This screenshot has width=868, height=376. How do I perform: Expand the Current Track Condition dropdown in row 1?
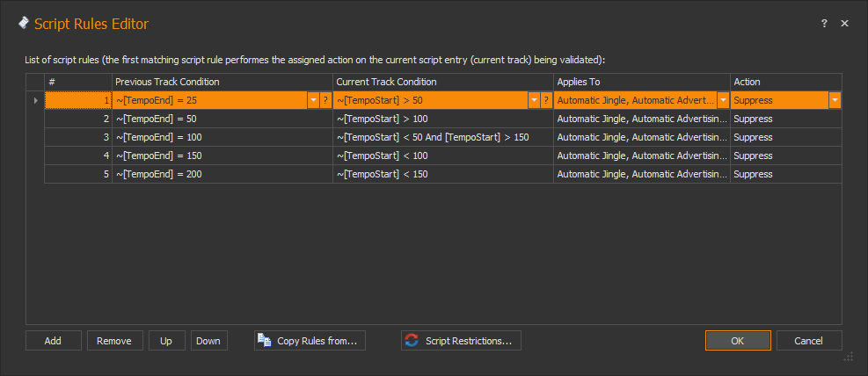(534, 100)
